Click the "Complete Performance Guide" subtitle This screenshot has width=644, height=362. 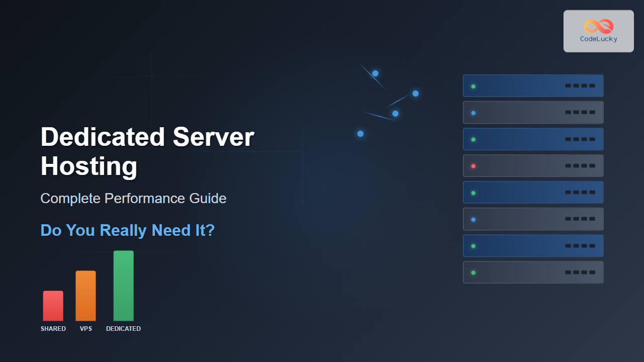coord(133,199)
